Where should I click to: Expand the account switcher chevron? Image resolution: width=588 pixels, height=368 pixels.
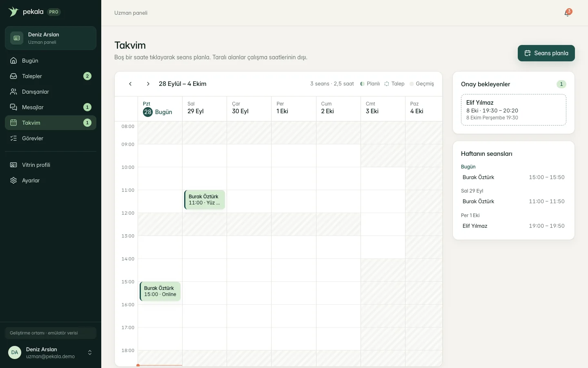90,352
